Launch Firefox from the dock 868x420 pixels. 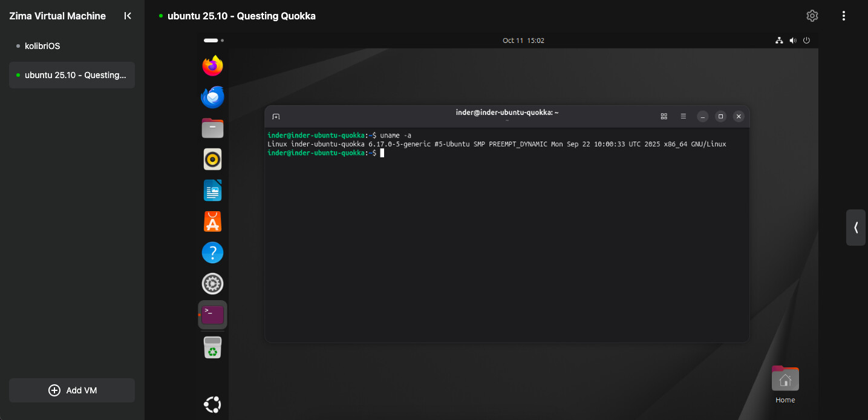212,65
